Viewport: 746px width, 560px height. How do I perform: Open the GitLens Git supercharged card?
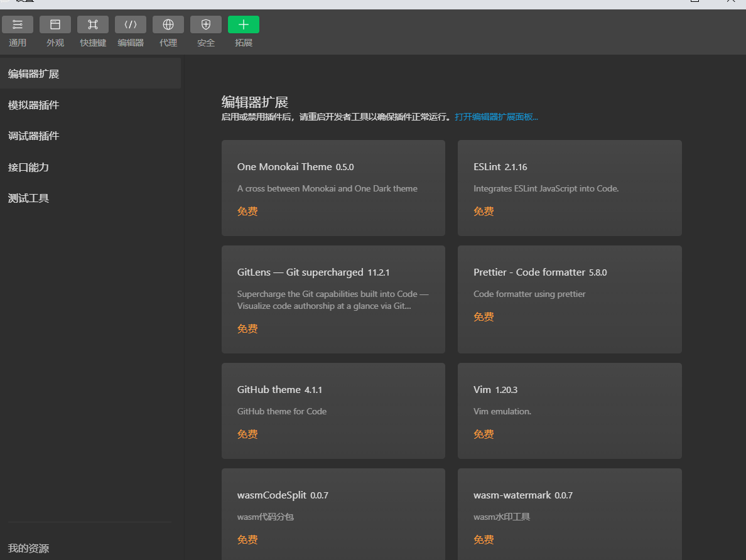(x=333, y=299)
